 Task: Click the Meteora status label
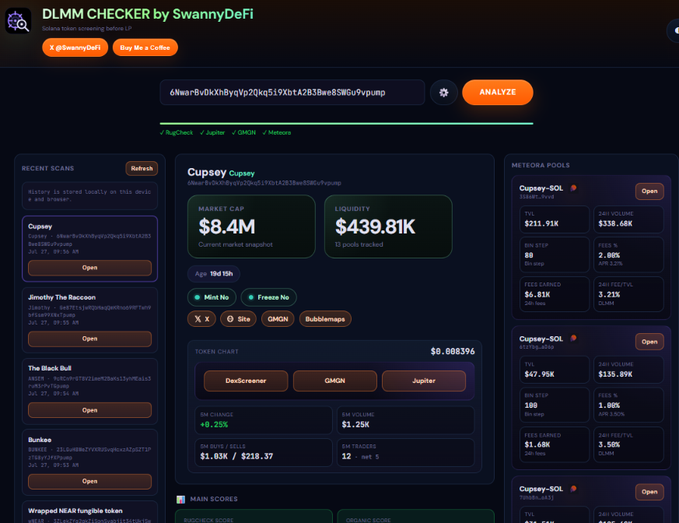pyautogui.click(x=277, y=132)
